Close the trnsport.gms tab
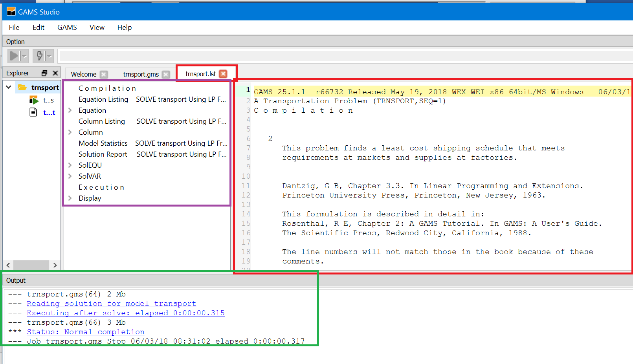This screenshot has width=633, height=364. point(166,74)
